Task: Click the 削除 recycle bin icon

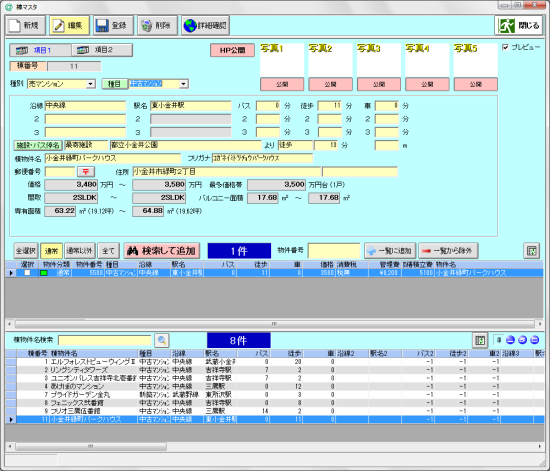Action: point(157,26)
